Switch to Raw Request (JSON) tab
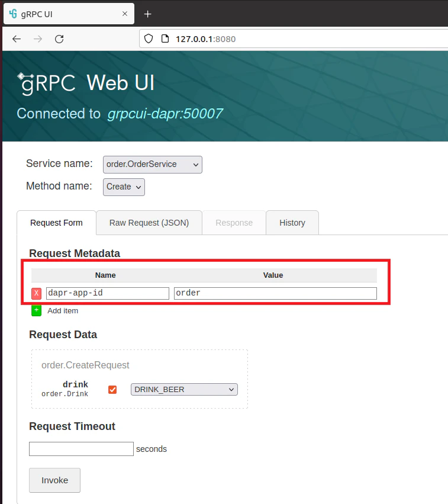 (149, 223)
